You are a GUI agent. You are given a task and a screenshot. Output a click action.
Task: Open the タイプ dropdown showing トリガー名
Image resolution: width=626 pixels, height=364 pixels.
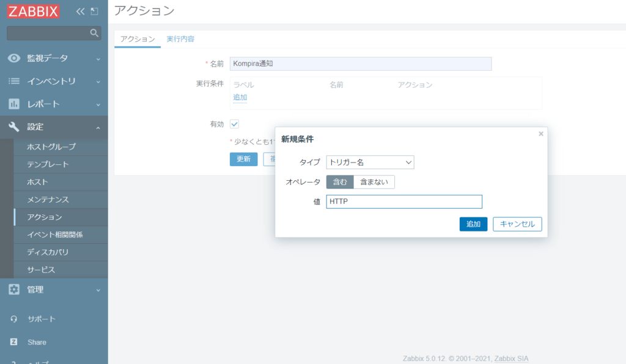(x=370, y=162)
